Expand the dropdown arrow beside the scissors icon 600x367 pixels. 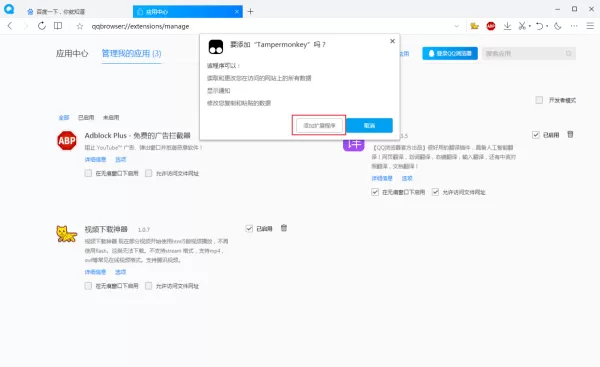coord(530,26)
